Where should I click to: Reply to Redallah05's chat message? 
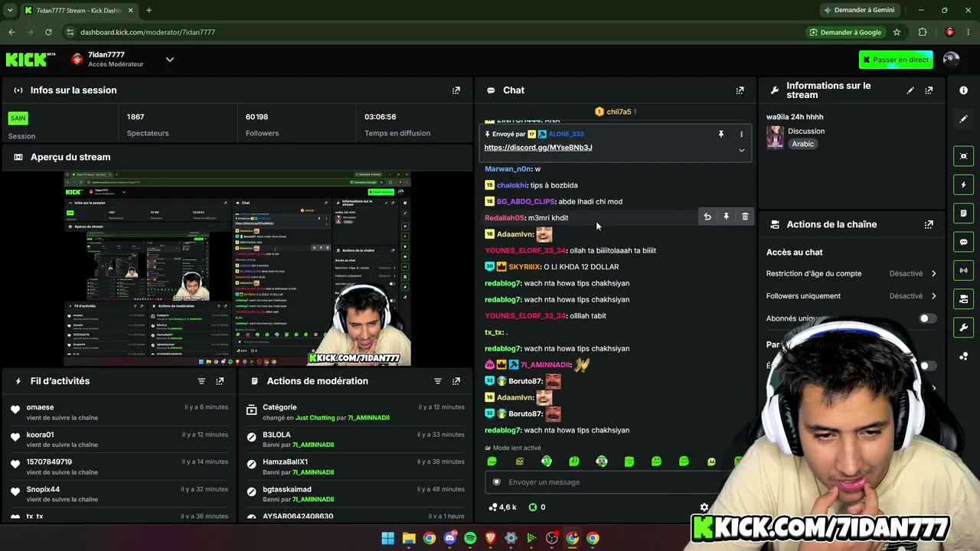click(x=707, y=217)
